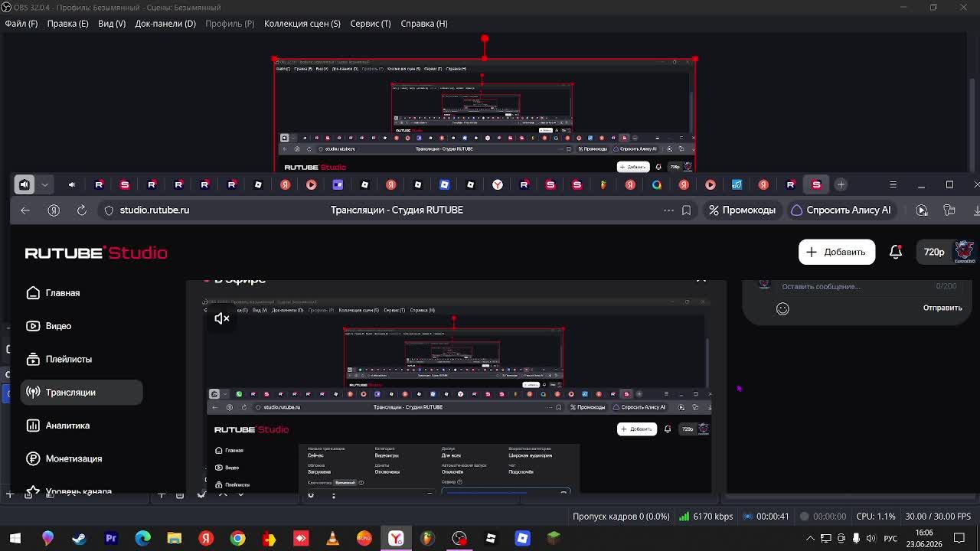Open the browser hamburger menu
980x551 pixels.
(x=893, y=184)
